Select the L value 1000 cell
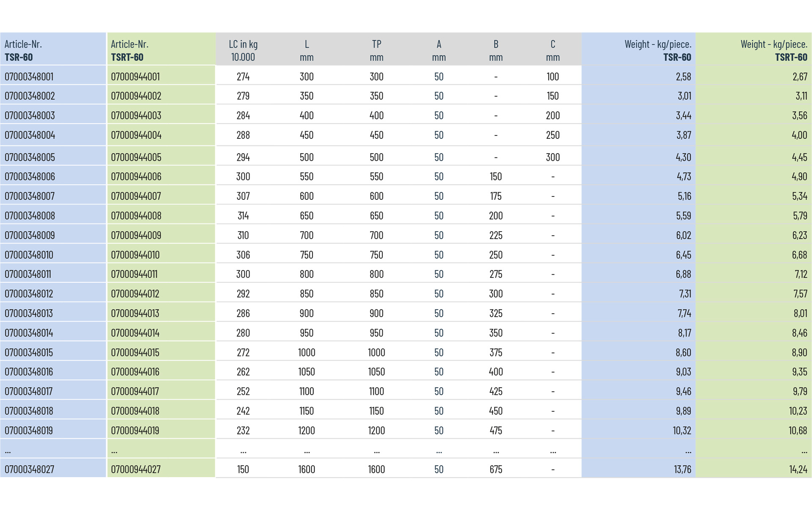The height and width of the screenshot is (508, 812). click(x=306, y=352)
